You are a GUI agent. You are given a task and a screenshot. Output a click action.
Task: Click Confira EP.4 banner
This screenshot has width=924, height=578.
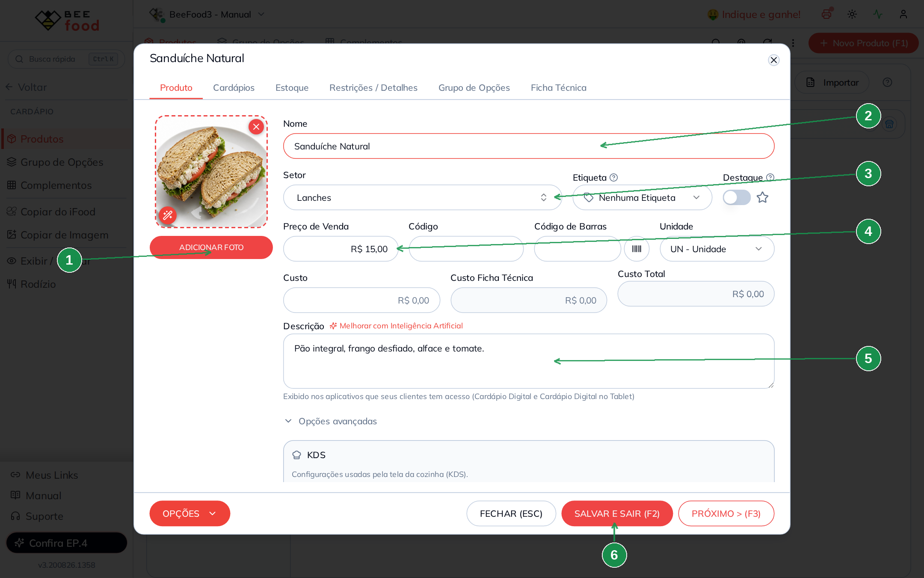(67, 543)
